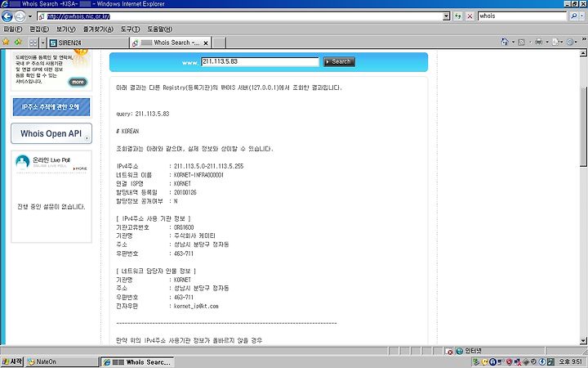Click the yellow smiley tray icon
588x368 pixels.
[x=484, y=362]
